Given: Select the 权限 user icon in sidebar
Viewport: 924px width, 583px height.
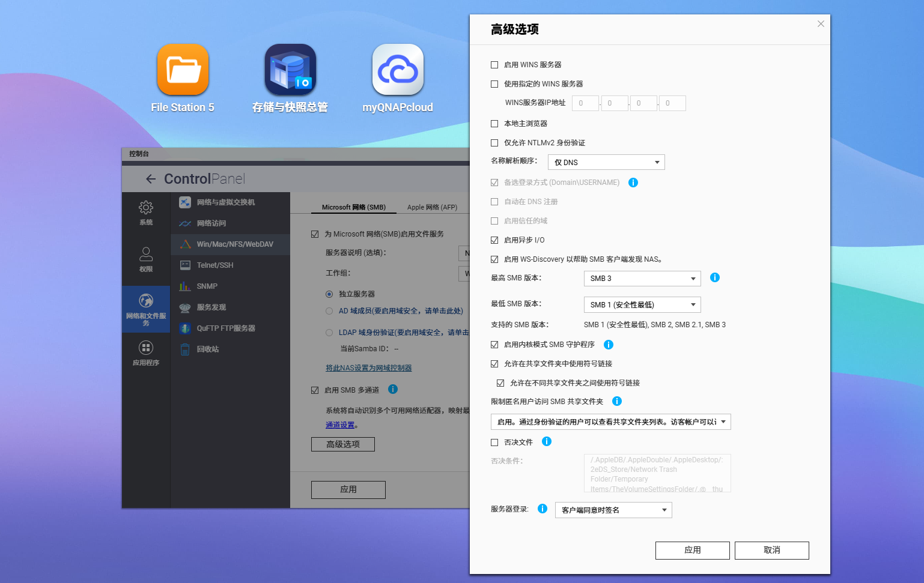Looking at the screenshot, I should [x=146, y=254].
